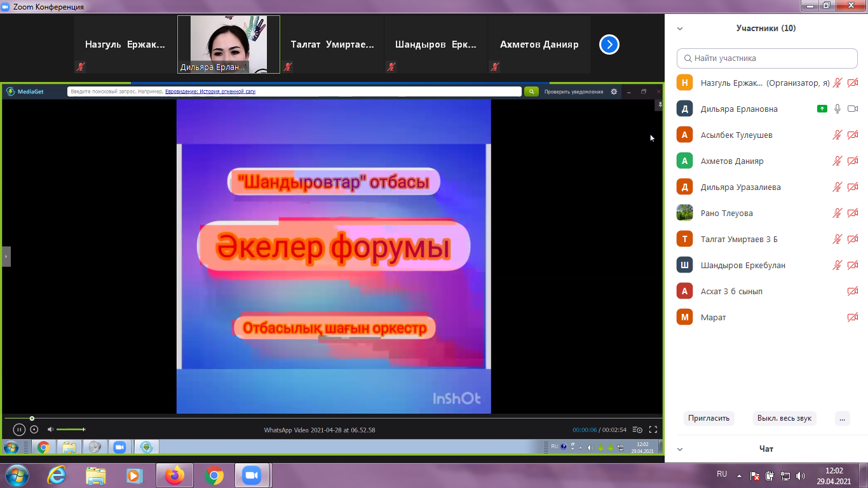This screenshot has height=488, width=868.
Task: Click the camera-off icon for Марат
Action: [853, 317]
